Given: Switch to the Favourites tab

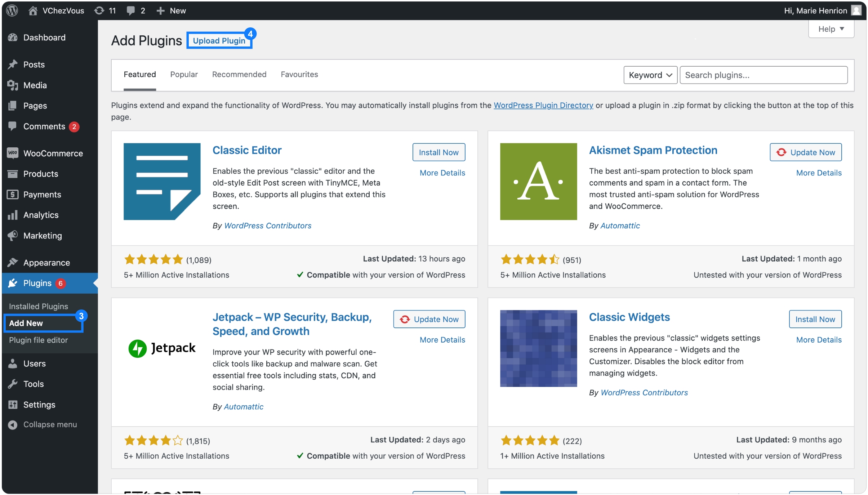Looking at the screenshot, I should pos(299,74).
